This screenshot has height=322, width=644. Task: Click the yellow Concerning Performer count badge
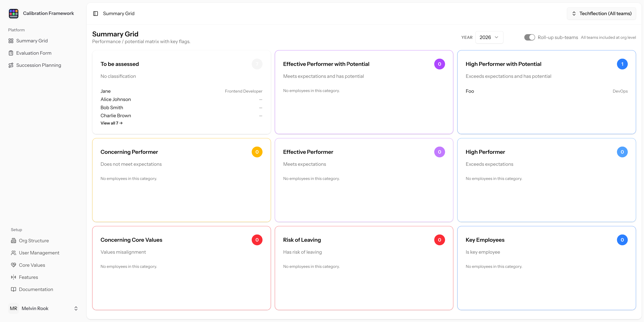point(257,152)
